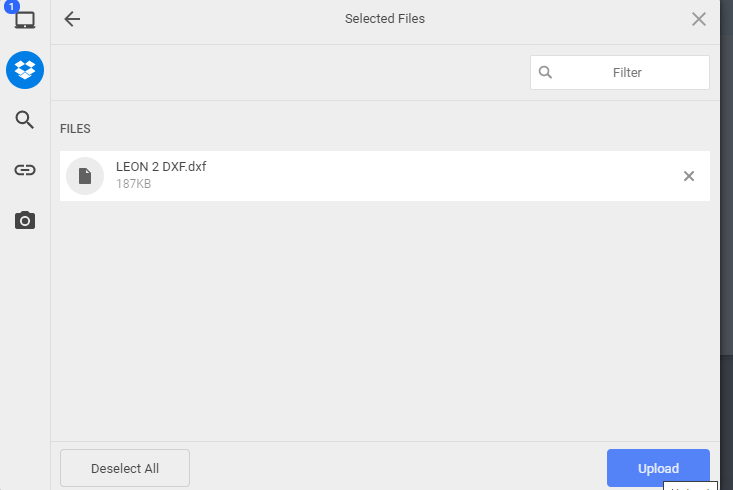The image size is (733, 490).
Task: Focus the Filter text field
Action: pyautogui.click(x=627, y=72)
